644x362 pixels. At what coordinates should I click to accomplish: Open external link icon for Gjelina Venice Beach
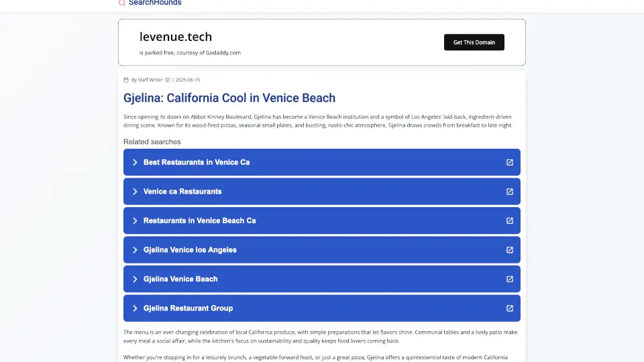[509, 279]
